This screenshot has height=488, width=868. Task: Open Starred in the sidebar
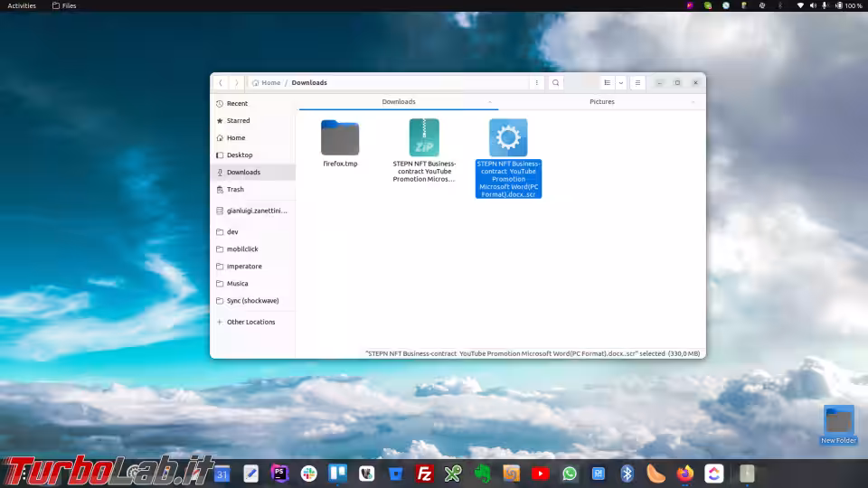pyautogui.click(x=253, y=120)
